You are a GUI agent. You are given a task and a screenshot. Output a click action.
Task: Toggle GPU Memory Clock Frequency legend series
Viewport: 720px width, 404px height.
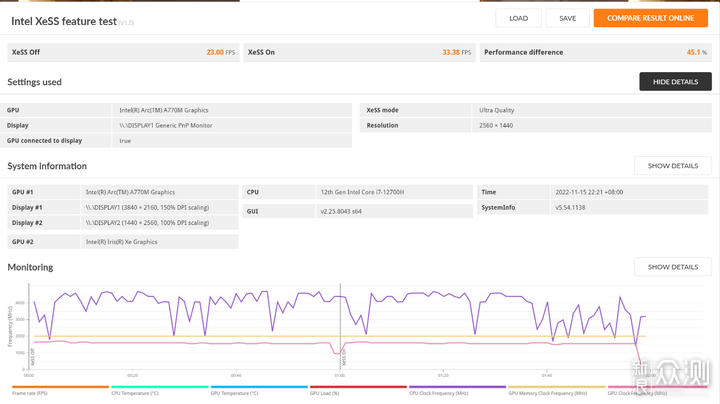pyautogui.click(x=557, y=390)
